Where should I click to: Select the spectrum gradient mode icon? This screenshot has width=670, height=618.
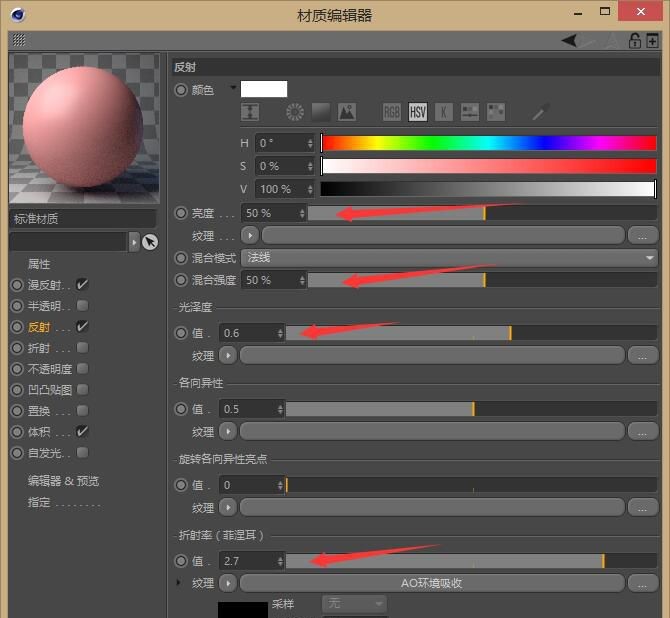click(321, 112)
